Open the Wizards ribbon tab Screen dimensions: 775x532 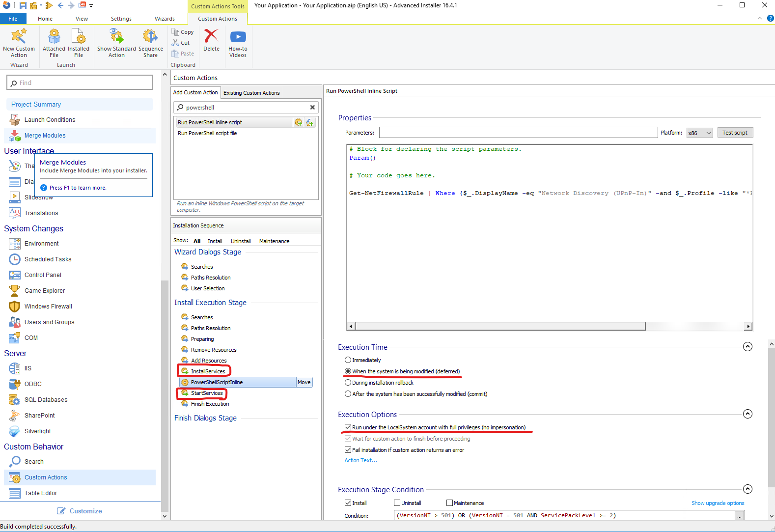click(x=165, y=19)
